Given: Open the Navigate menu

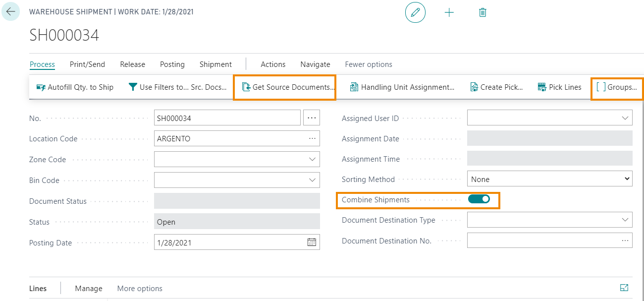Looking at the screenshot, I should tap(315, 64).
